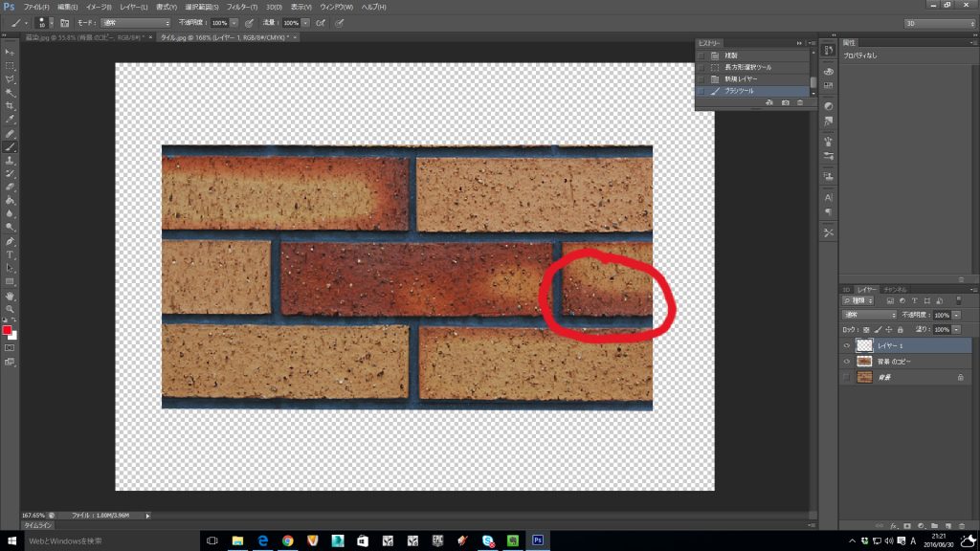Select the Move tool
This screenshot has width=980, height=551.
click(10, 53)
